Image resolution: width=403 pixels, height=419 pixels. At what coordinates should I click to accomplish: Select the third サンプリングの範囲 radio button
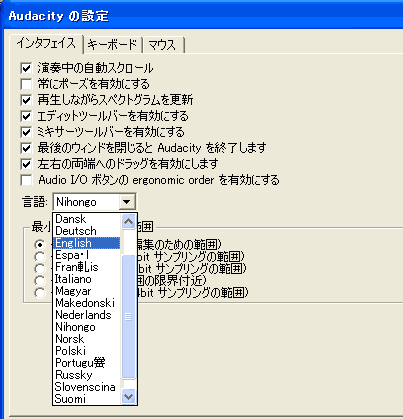(40, 269)
